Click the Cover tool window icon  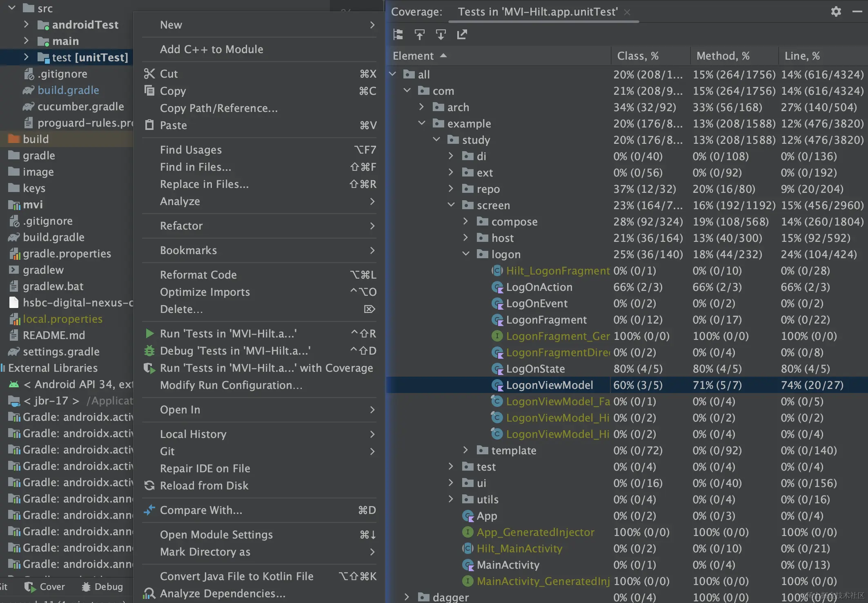[30, 587]
